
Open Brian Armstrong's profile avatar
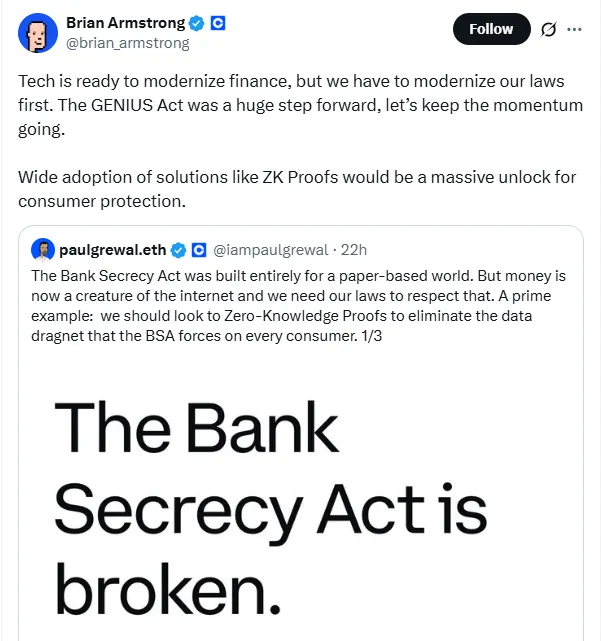[x=38, y=33]
